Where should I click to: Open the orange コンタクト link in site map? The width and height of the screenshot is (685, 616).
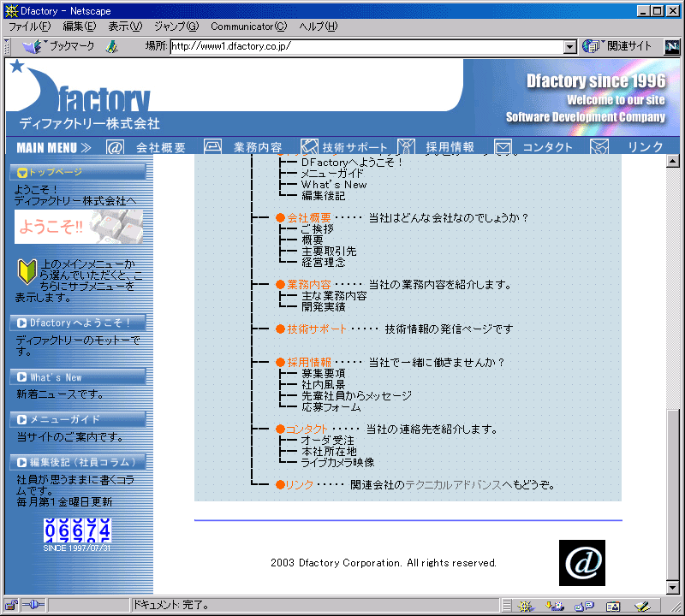pyautogui.click(x=307, y=429)
